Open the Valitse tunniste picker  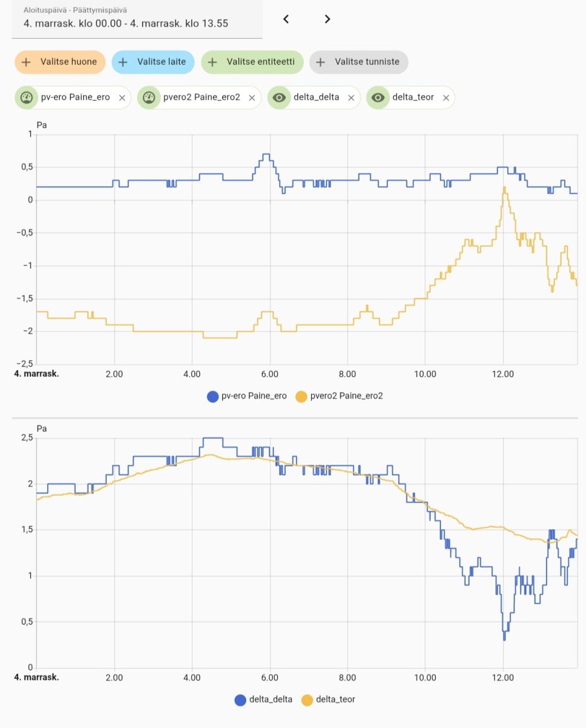point(359,62)
